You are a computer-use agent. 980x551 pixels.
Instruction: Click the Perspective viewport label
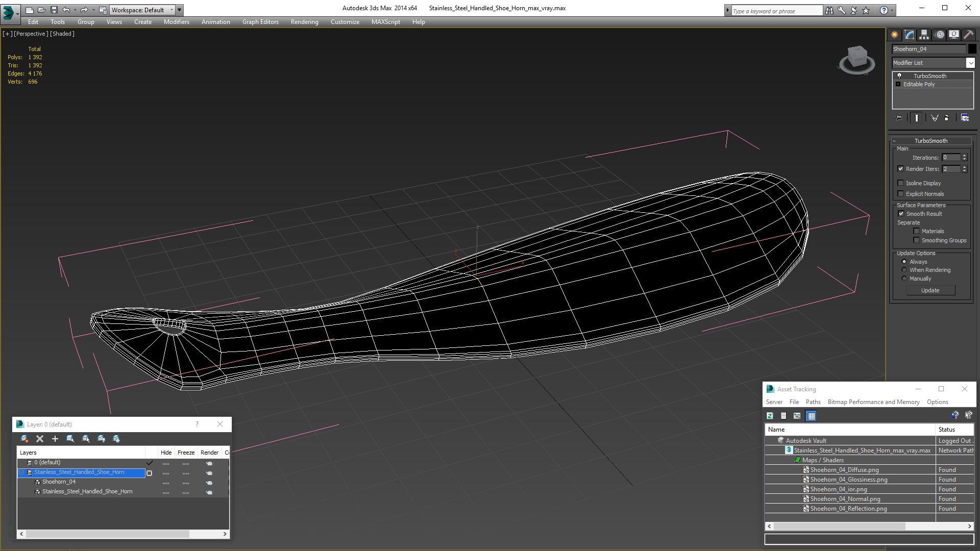pyautogui.click(x=31, y=34)
